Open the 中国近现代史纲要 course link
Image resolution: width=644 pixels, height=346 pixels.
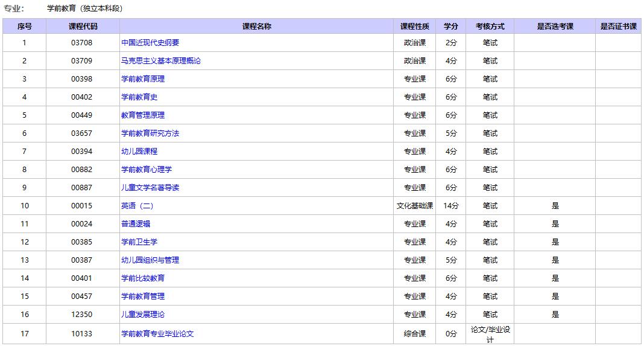[150, 43]
